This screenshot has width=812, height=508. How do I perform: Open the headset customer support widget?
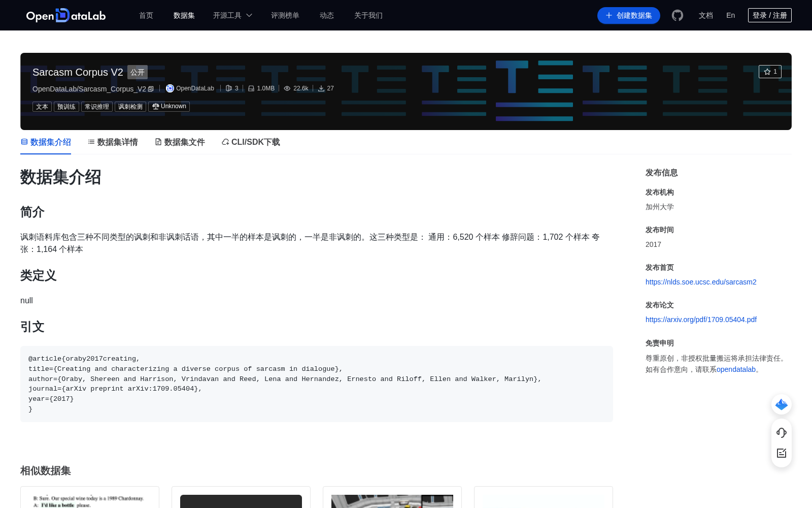782,432
